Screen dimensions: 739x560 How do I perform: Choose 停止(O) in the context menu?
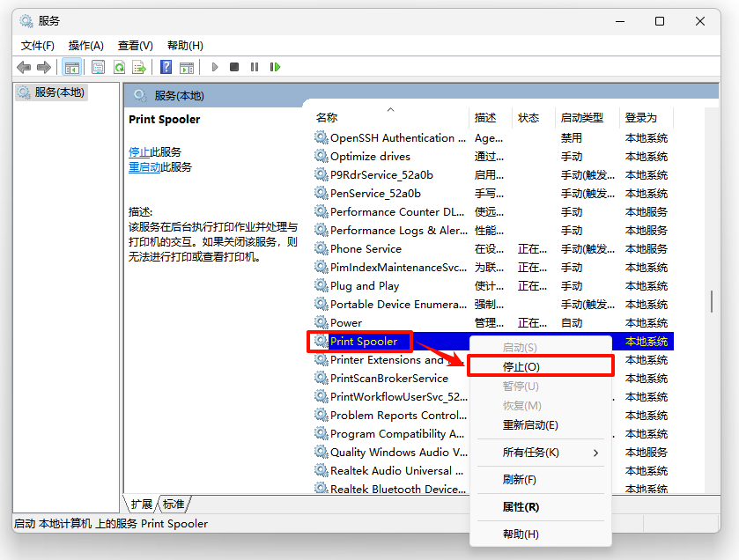[521, 366]
